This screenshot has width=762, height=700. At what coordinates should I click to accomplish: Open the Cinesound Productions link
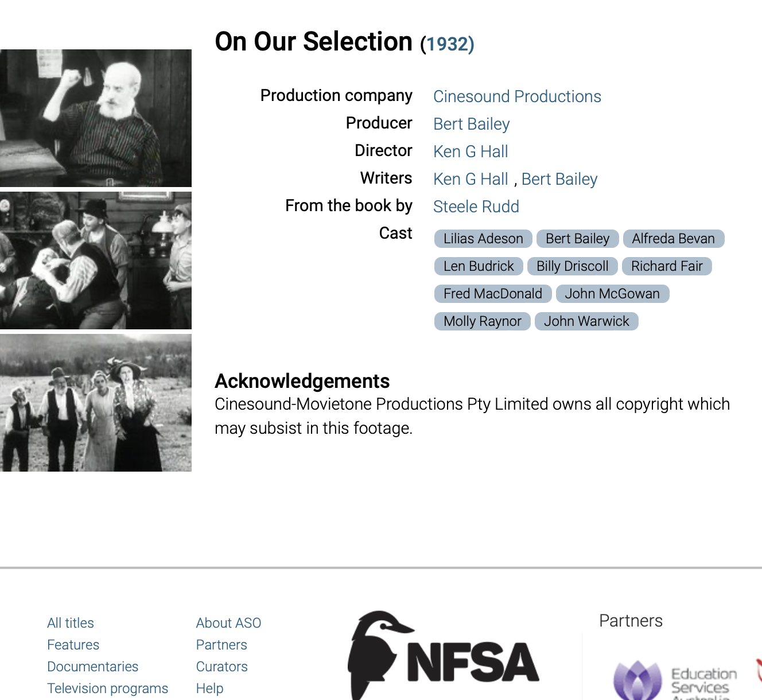(x=517, y=96)
